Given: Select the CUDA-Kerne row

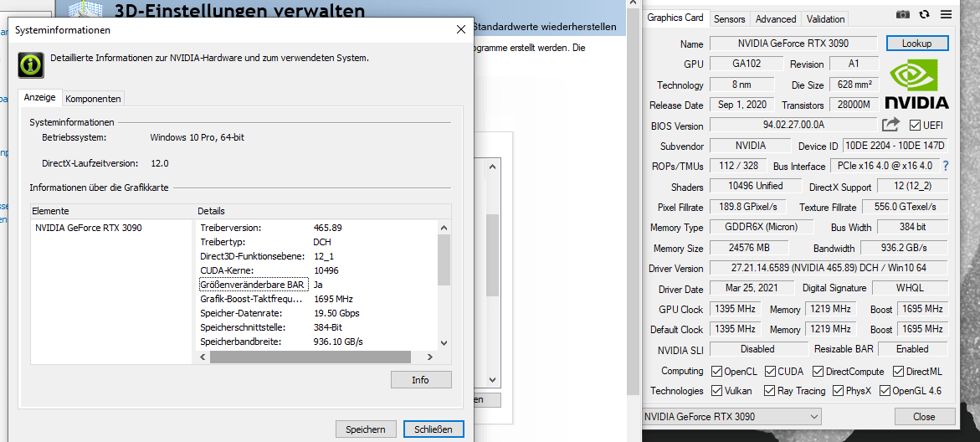Looking at the screenshot, I should point(317,270).
